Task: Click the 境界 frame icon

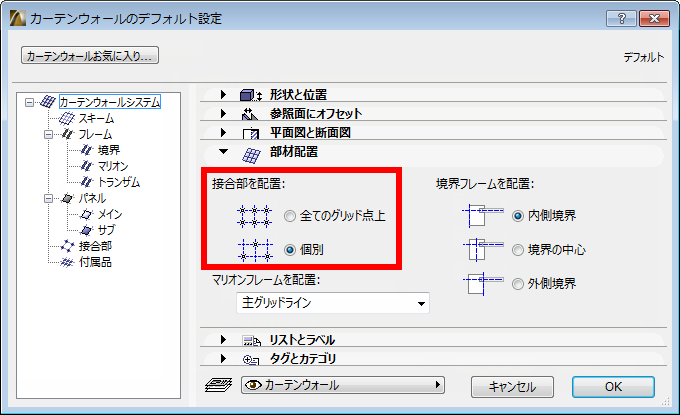Action: [x=87, y=150]
